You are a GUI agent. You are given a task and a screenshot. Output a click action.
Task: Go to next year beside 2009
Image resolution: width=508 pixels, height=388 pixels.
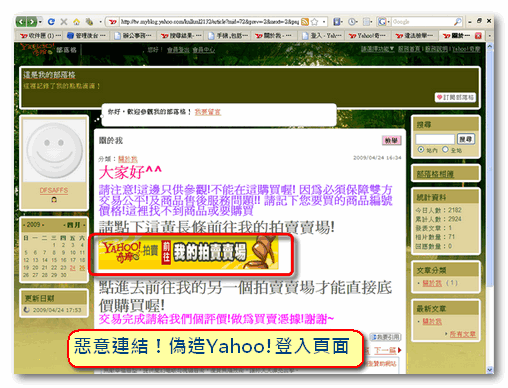[x=43, y=225]
